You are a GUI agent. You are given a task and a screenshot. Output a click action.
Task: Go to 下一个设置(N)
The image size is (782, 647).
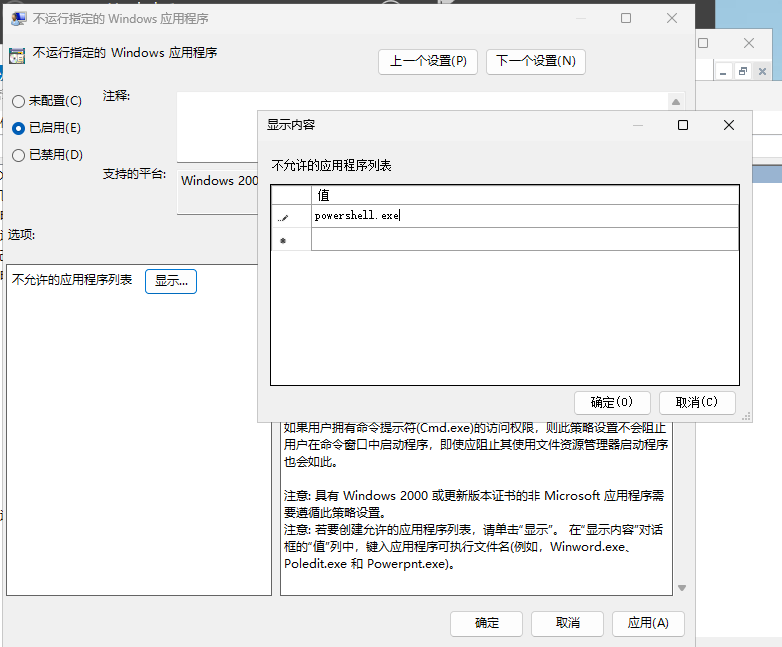(536, 61)
